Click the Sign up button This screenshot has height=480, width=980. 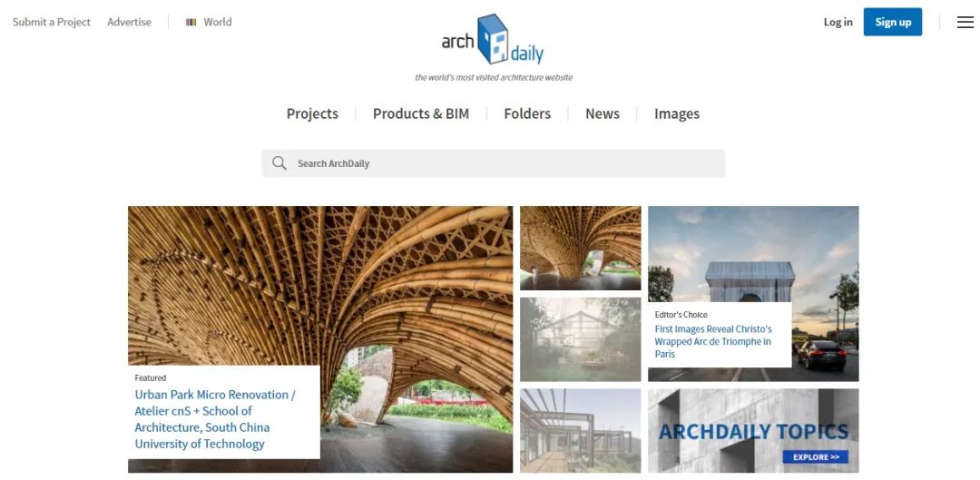(x=893, y=22)
